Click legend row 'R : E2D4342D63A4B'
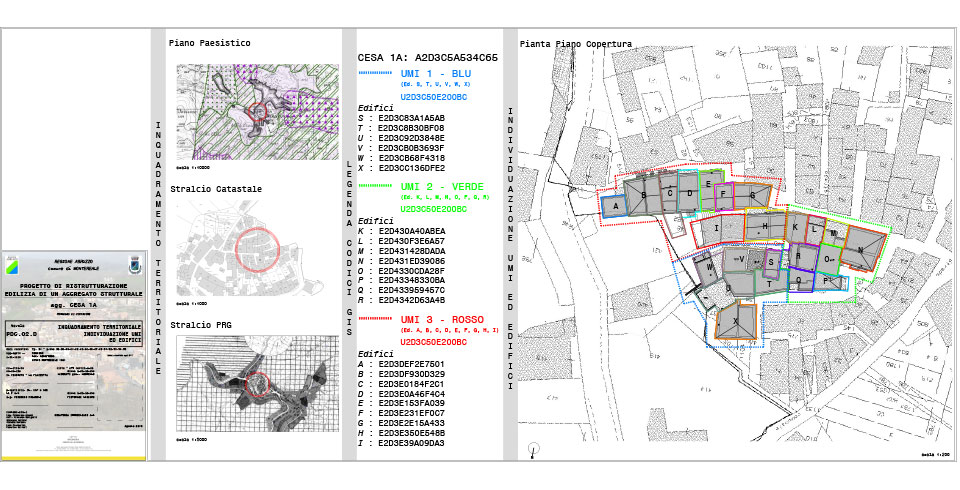960x490 pixels. 402,300
